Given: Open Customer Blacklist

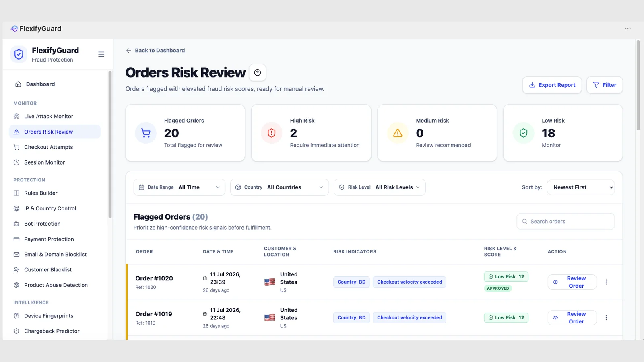Looking at the screenshot, I should (55, 270).
